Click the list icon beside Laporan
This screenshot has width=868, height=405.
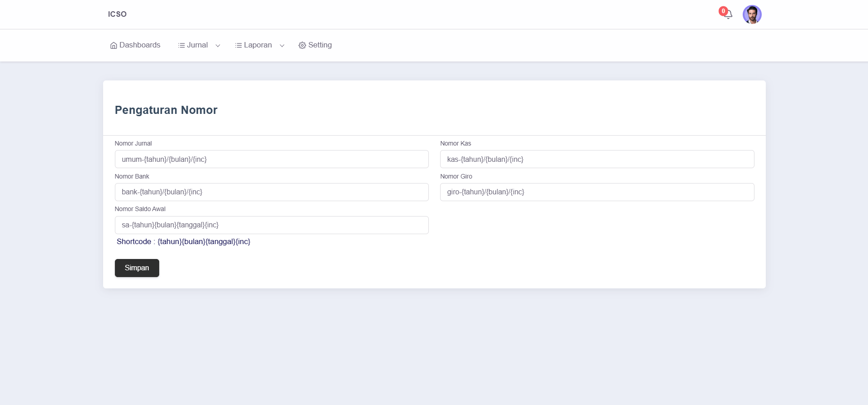(238, 46)
